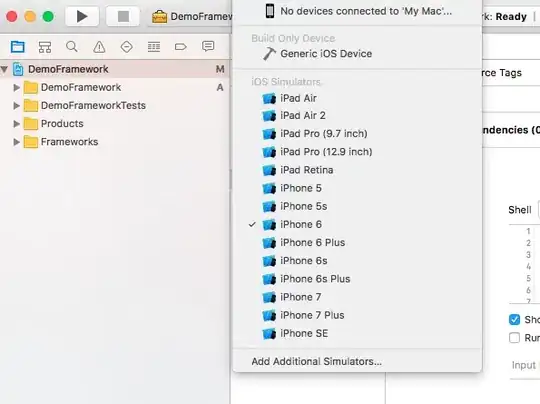Open the Find navigator magnifier icon
540x404 pixels.
72,46
